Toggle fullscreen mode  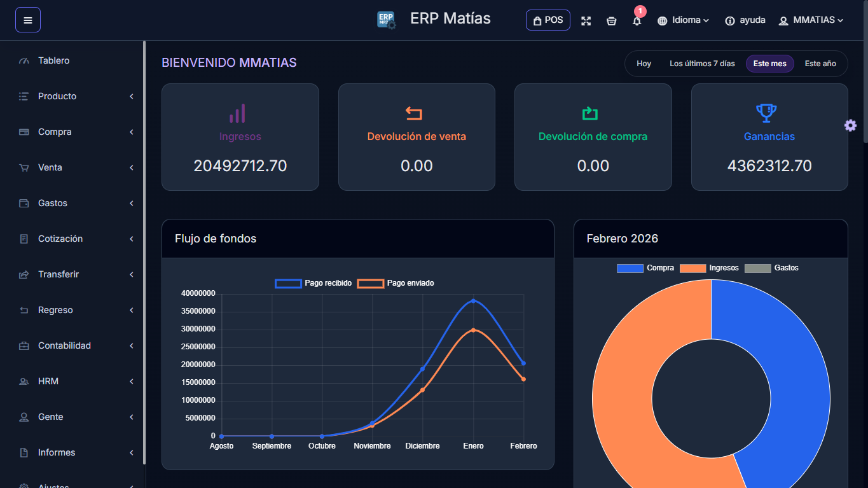coord(586,20)
